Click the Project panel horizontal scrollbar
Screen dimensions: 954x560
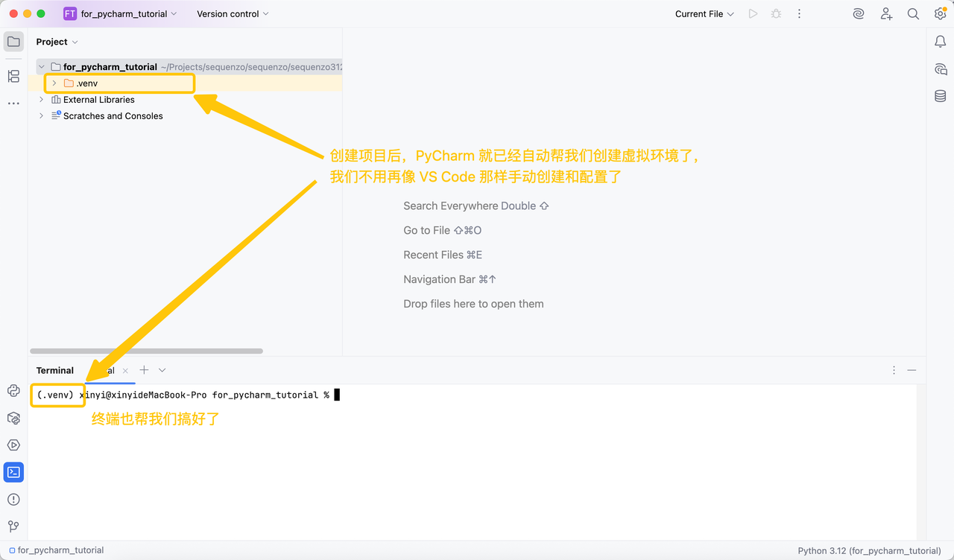pos(146,351)
